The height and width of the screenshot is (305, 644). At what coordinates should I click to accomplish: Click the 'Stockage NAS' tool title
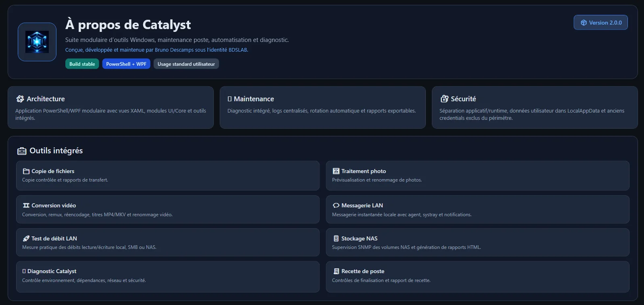359,238
